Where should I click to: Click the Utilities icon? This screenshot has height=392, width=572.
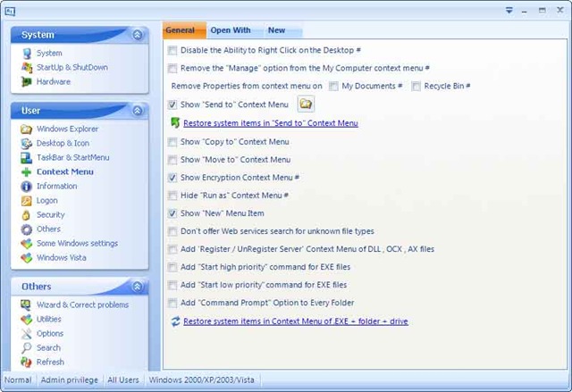(26, 320)
